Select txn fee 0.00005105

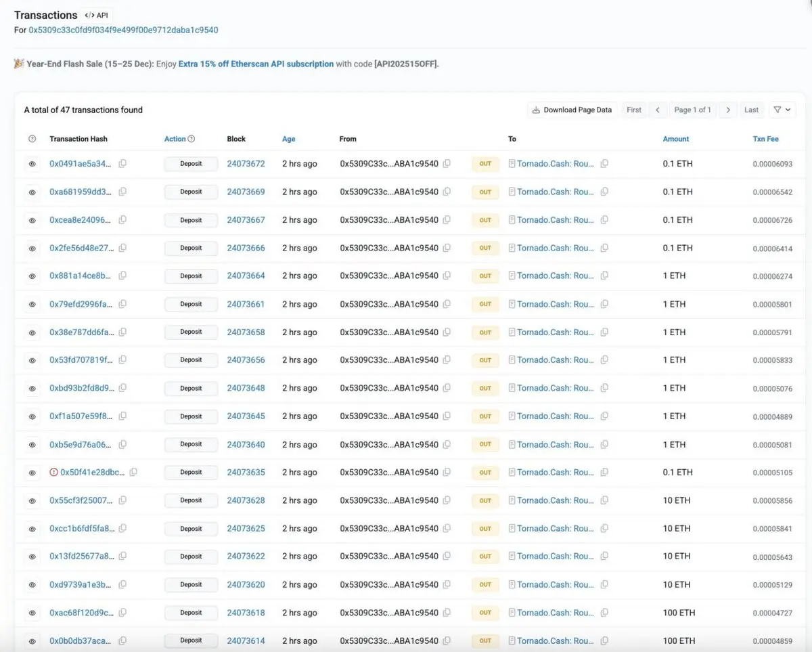772,473
